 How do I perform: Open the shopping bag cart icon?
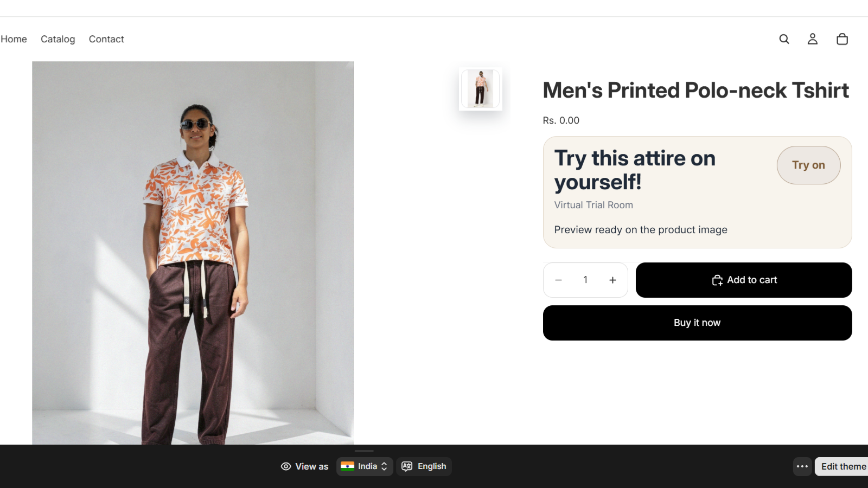coord(842,39)
